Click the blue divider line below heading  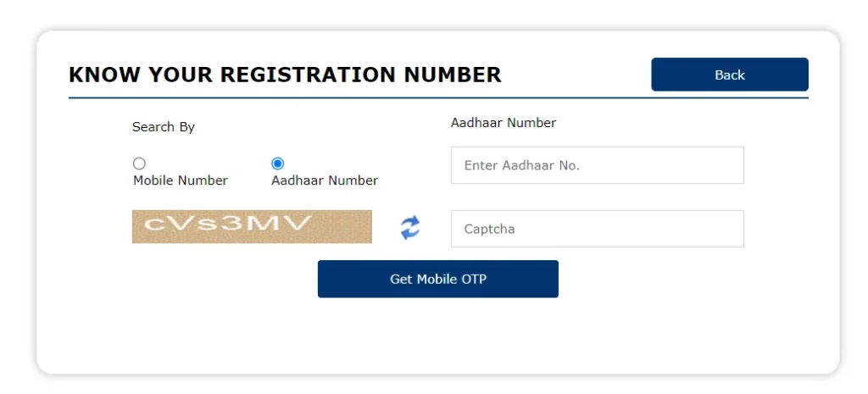[438, 98]
